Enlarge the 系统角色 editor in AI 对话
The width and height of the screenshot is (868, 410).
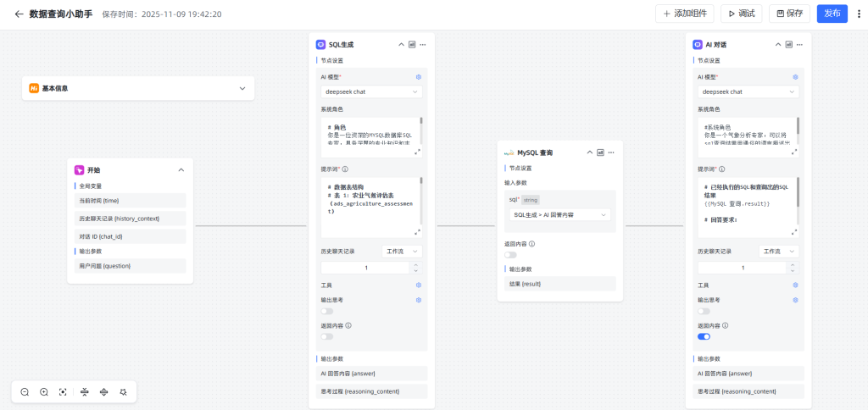coord(793,152)
